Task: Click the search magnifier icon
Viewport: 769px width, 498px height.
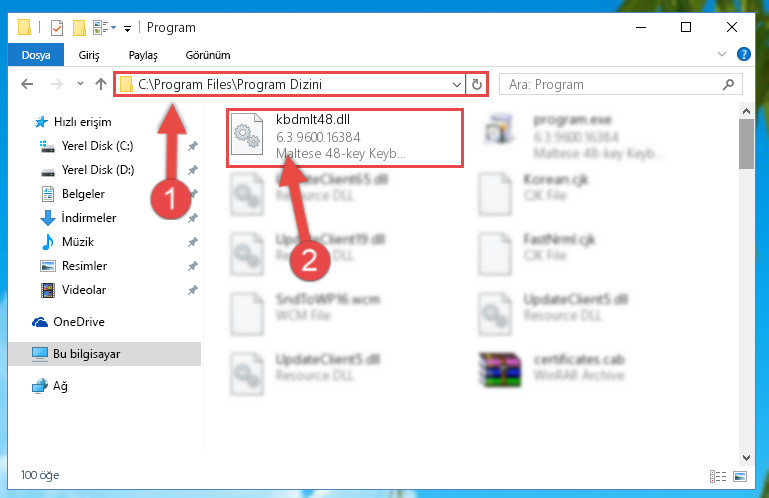Action: (x=728, y=84)
